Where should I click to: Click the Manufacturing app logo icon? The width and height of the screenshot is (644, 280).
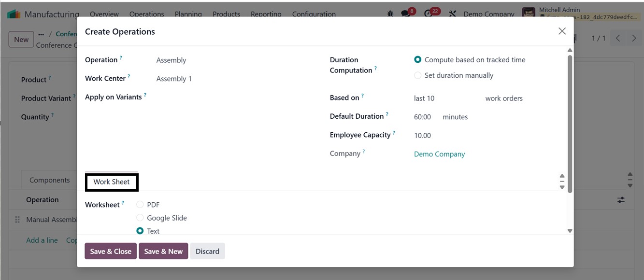coord(14,14)
